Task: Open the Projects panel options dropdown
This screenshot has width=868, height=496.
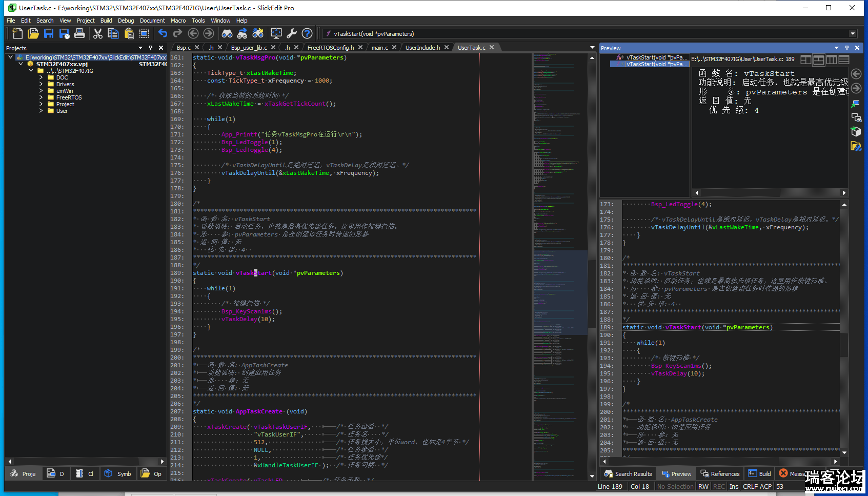Action: coord(140,48)
